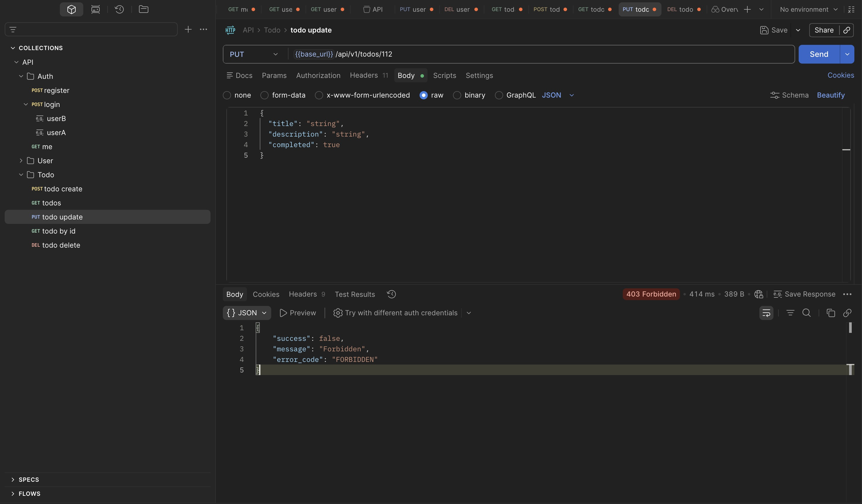862x504 pixels.
Task: Open the Collections cube icon in sidebar
Action: pos(71,9)
